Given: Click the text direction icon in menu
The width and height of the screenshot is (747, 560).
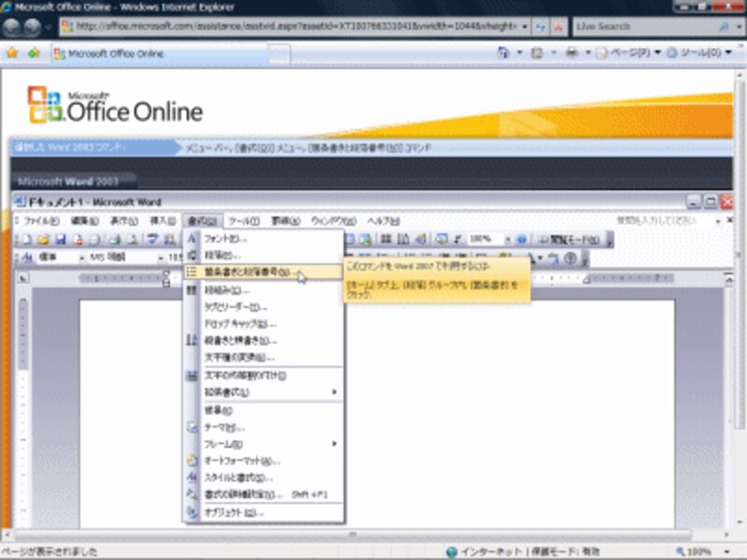Looking at the screenshot, I should tap(191, 340).
